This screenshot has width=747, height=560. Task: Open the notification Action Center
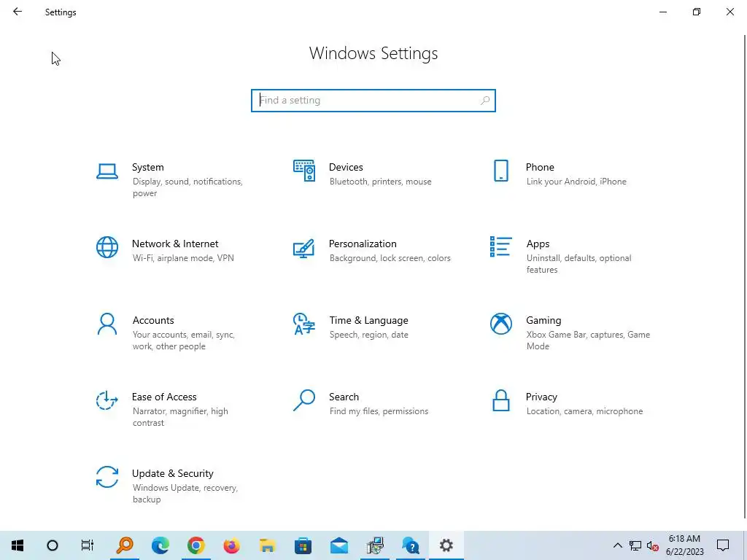723,545
